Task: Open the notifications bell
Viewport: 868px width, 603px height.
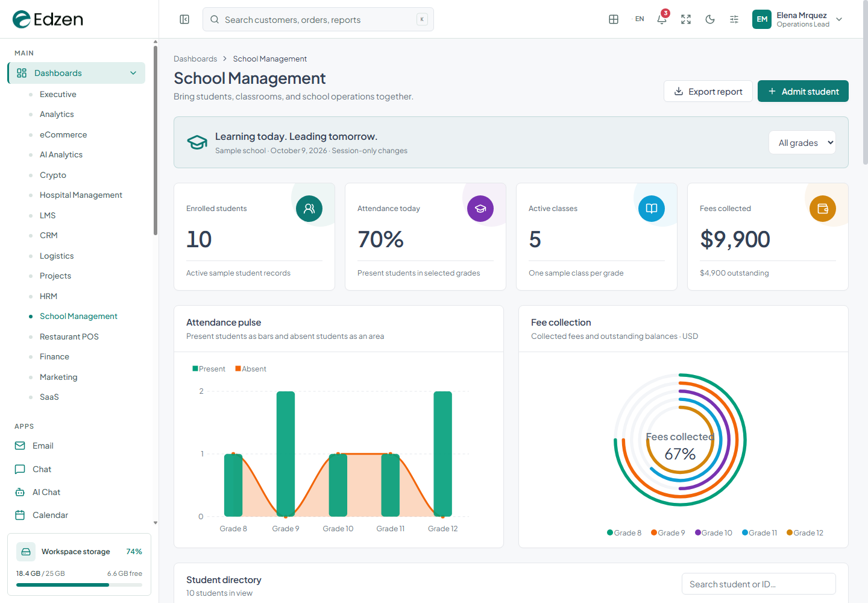Action: pyautogui.click(x=662, y=19)
